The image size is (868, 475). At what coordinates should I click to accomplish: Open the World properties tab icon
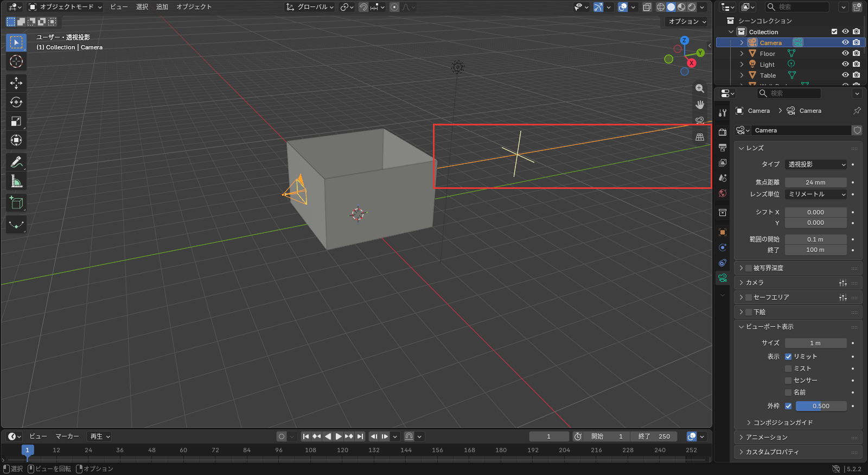click(x=723, y=193)
